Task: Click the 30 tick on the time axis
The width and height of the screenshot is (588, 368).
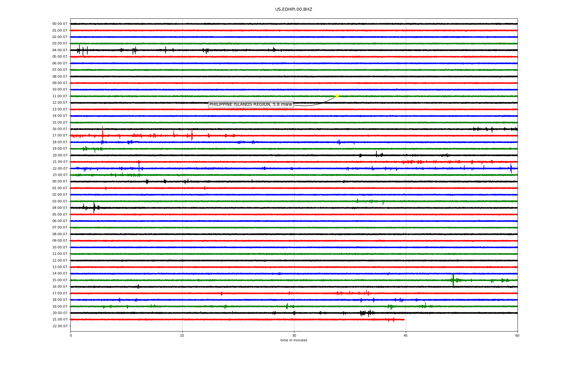Action: (x=294, y=335)
